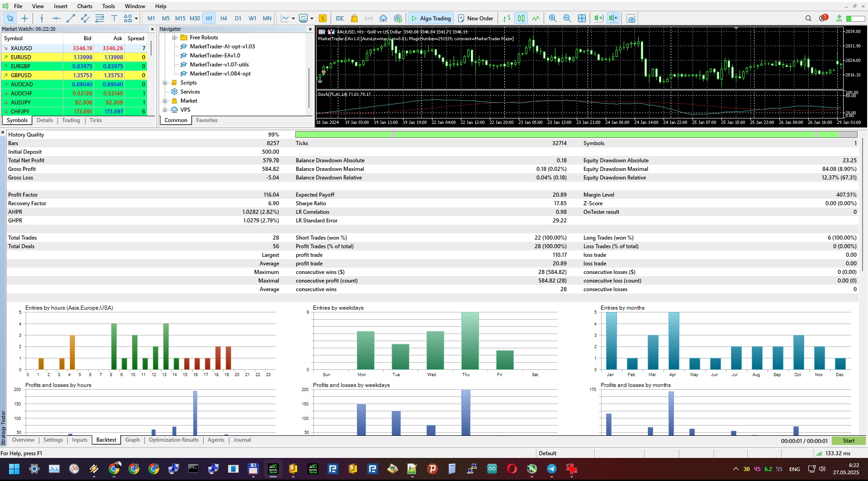Expand the Scripts tree node
The width and height of the screenshot is (868, 481).
coord(165,83)
